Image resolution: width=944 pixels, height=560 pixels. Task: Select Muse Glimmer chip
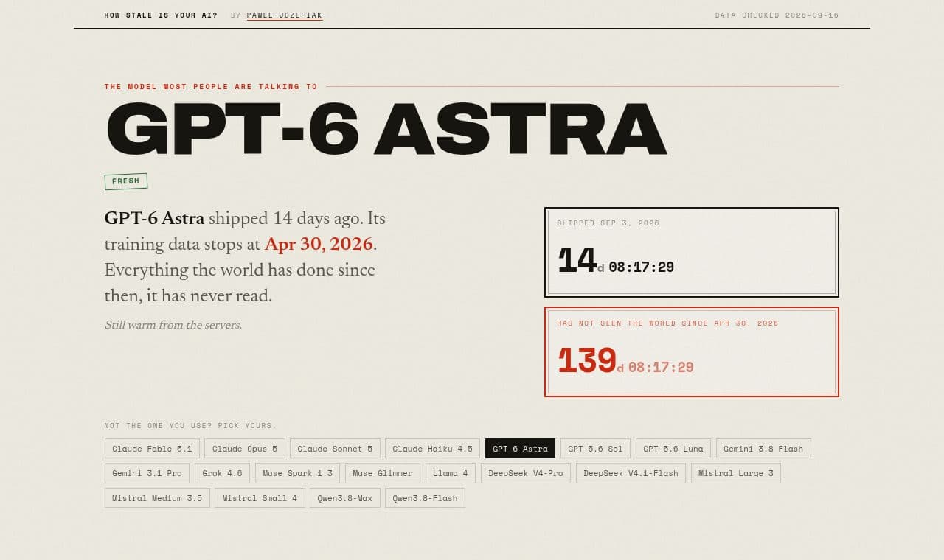point(383,473)
